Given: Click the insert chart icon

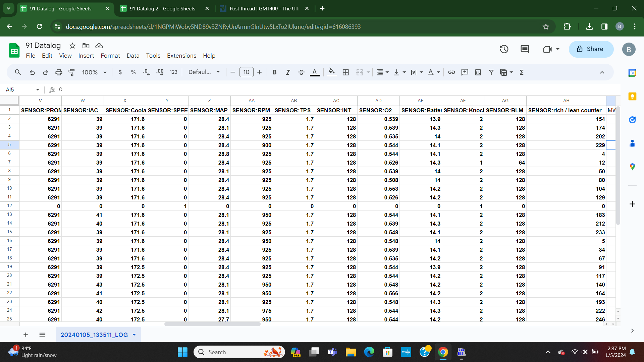Looking at the screenshot, I should tap(478, 72).
